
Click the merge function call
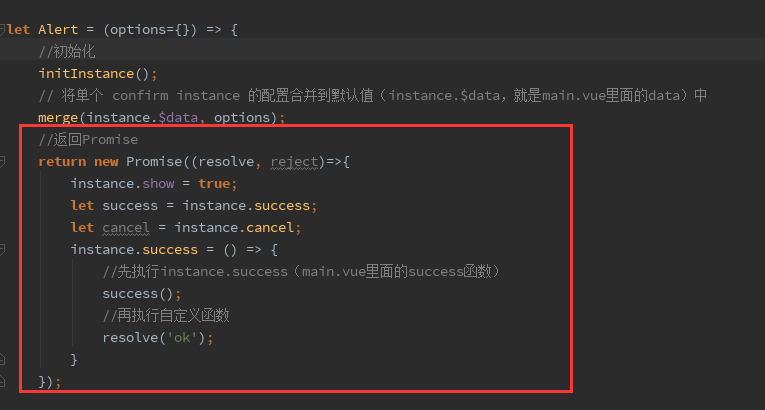[58, 117]
